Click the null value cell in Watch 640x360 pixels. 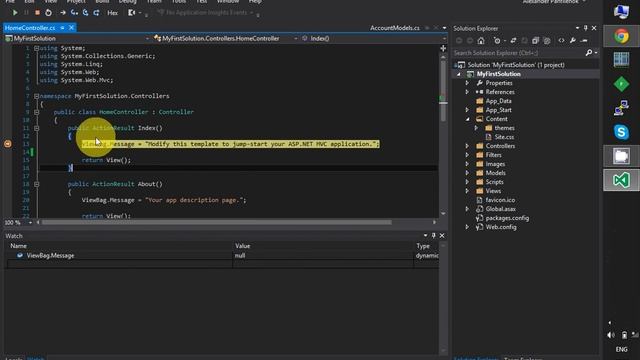240,256
